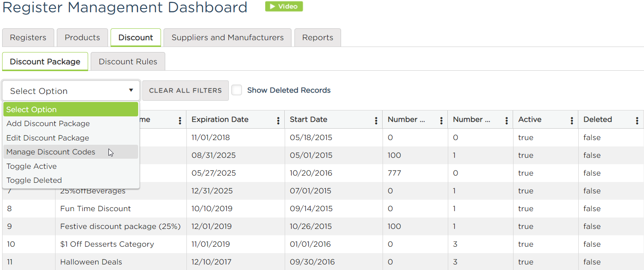Pick Edit Discount Package in the dropdown
This screenshot has height=270, width=644.
tap(71, 138)
